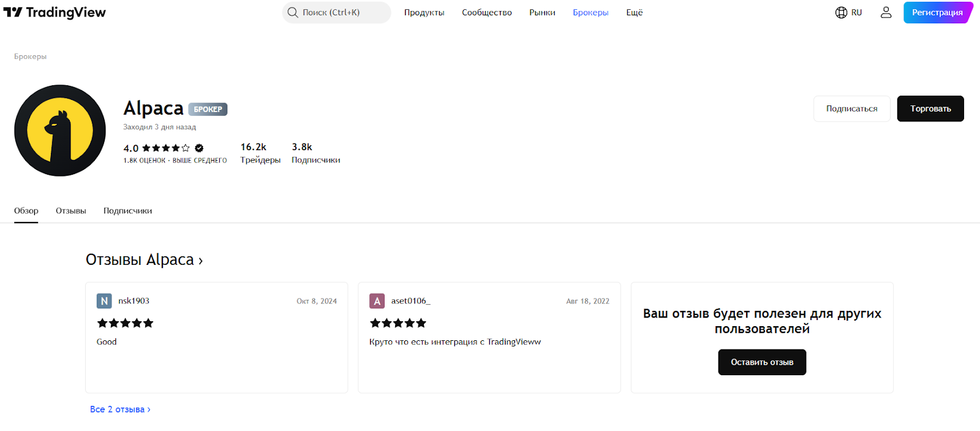Click the Регистрация button
980x431 pixels.
[937, 12]
